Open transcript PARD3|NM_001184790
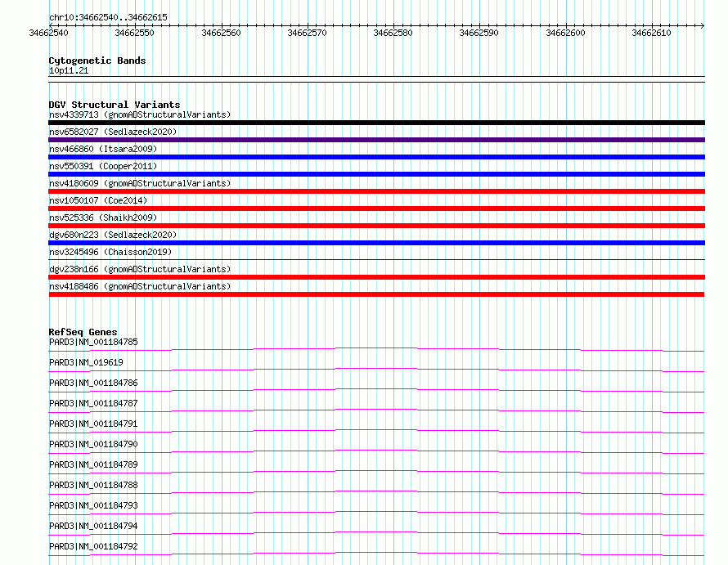Viewport: 728px width, 565px height. [x=93, y=444]
